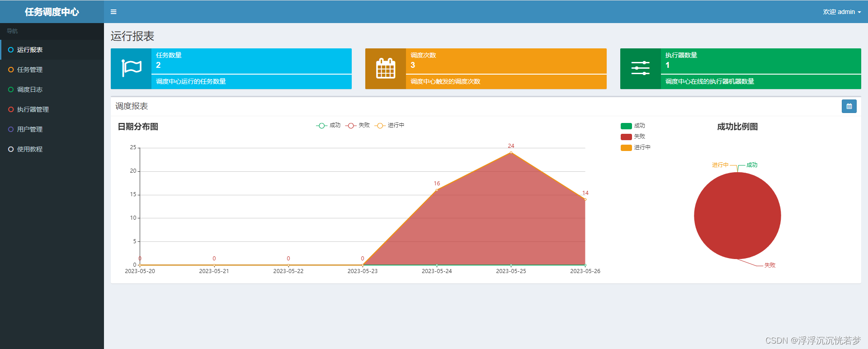The image size is (868, 349).
Task: Click the red pie chart slice
Action: (737, 216)
